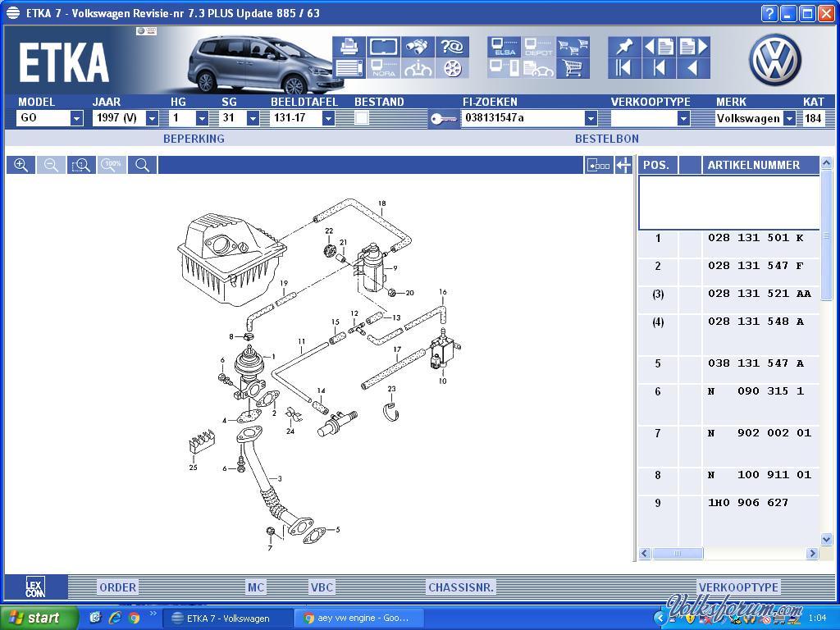Click the panel layout icon above diagram
This screenshot has width=840, height=630.
598,166
